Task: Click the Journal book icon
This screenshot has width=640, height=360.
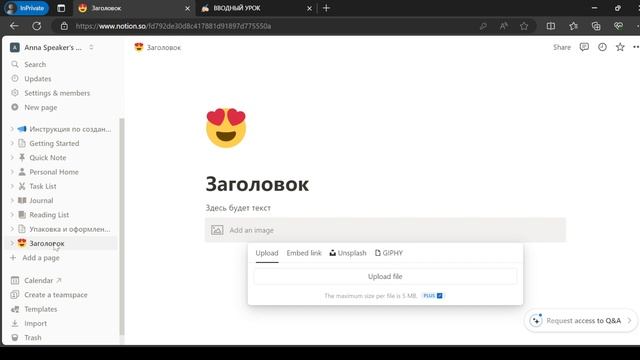Action: [22, 200]
